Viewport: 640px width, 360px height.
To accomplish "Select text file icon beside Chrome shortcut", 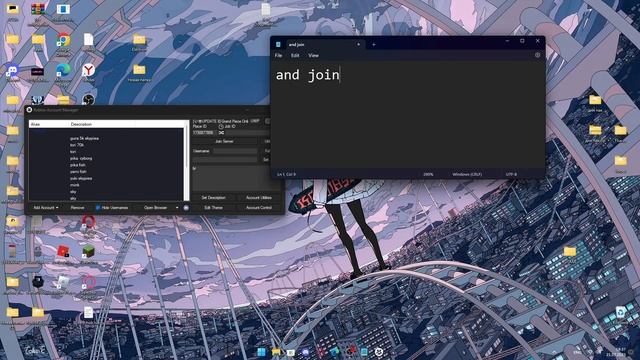I will (x=89, y=40).
